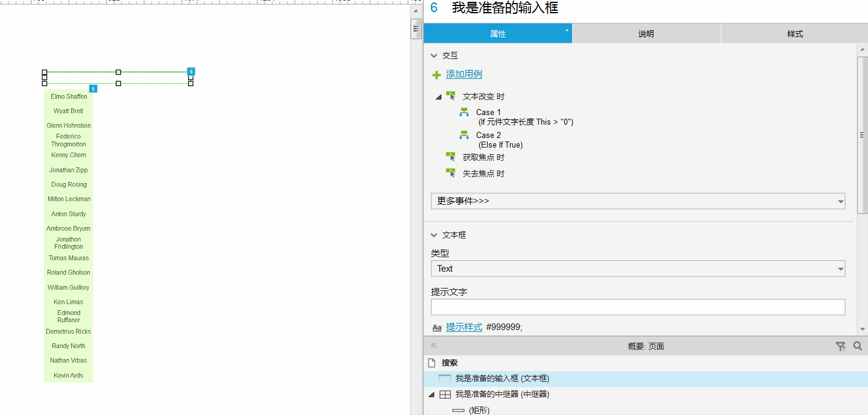Click the text field icon for 我是准备的输入框

[x=445, y=379]
